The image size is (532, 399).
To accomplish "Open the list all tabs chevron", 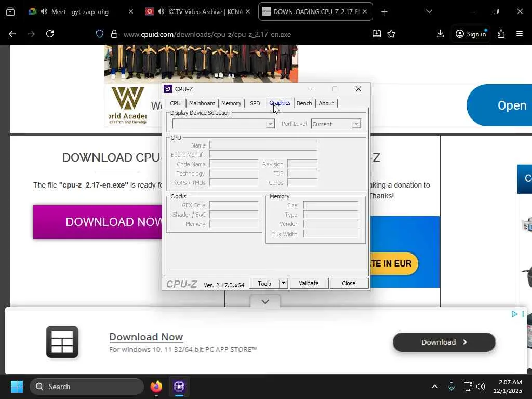I will (x=429, y=11).
